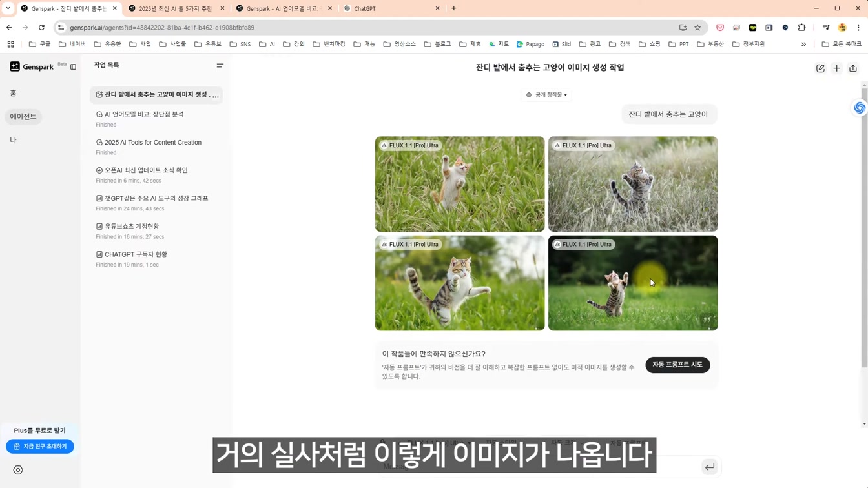The height and width of the screenshot is (488, 868).
Task: Click the browser back arrow
Action: pos(9,28)
